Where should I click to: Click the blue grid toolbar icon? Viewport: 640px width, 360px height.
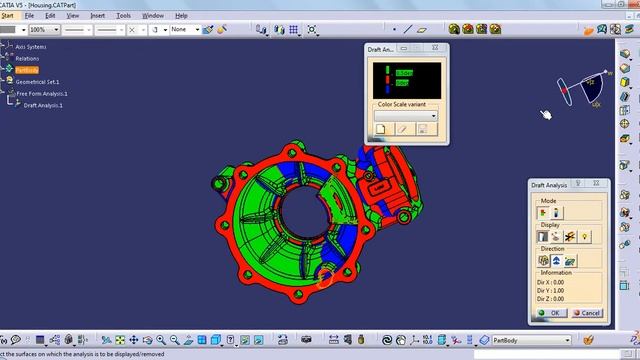coord(293,29)
